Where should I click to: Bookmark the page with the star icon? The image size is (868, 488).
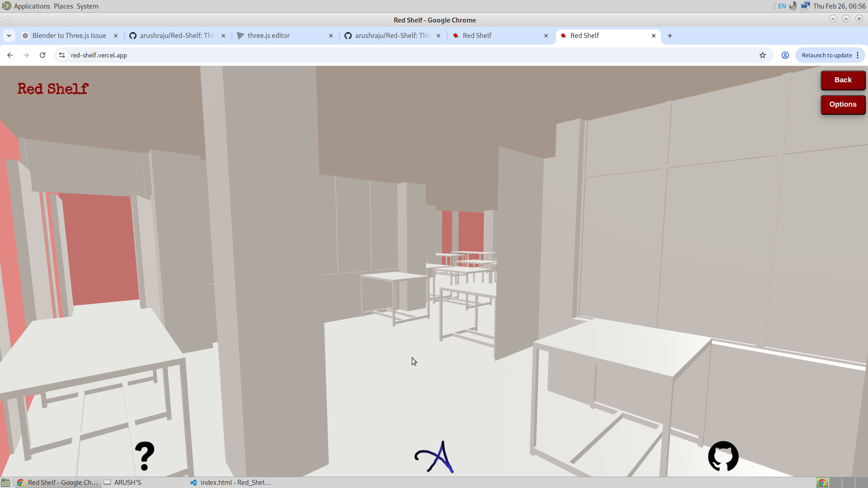pyautogui.click(x=763, y=55)
